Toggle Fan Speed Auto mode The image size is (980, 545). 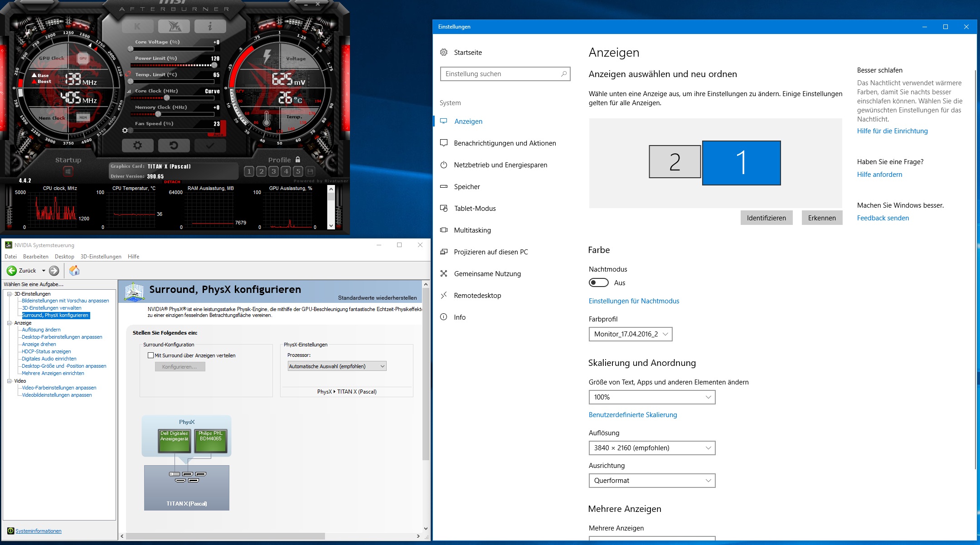point(218,135)
